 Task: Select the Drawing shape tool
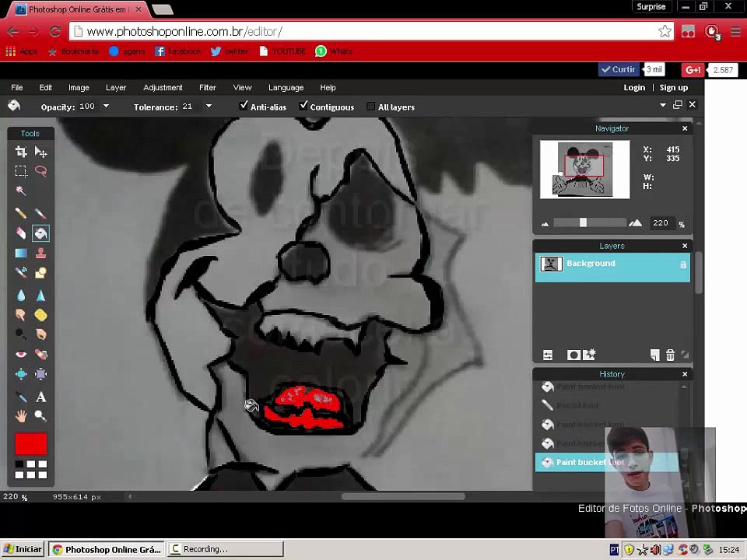41,272
